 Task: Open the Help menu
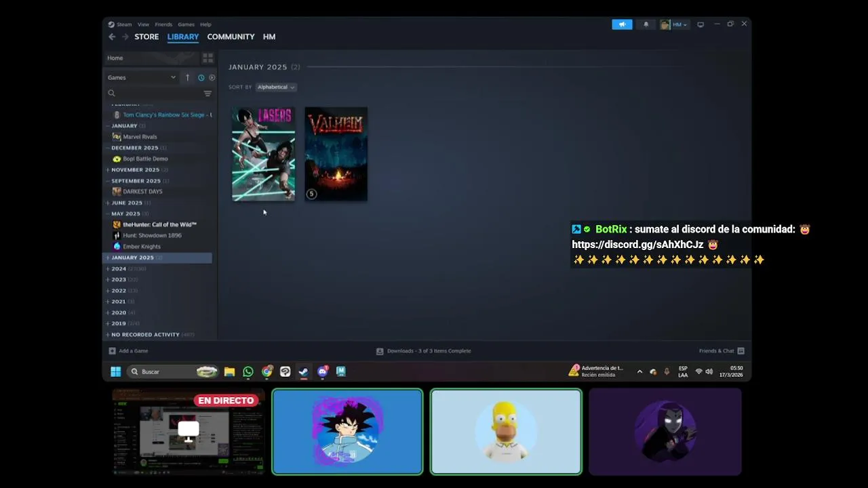click(x=205, y=24)
